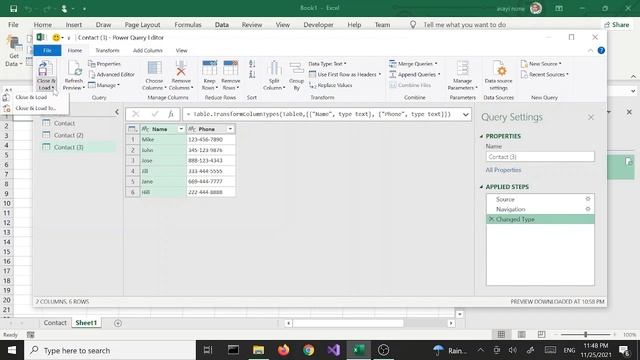The width and height of the screenshot is (640, 360).
Task: Click the Split Column icon
Action: coord(274,69)
